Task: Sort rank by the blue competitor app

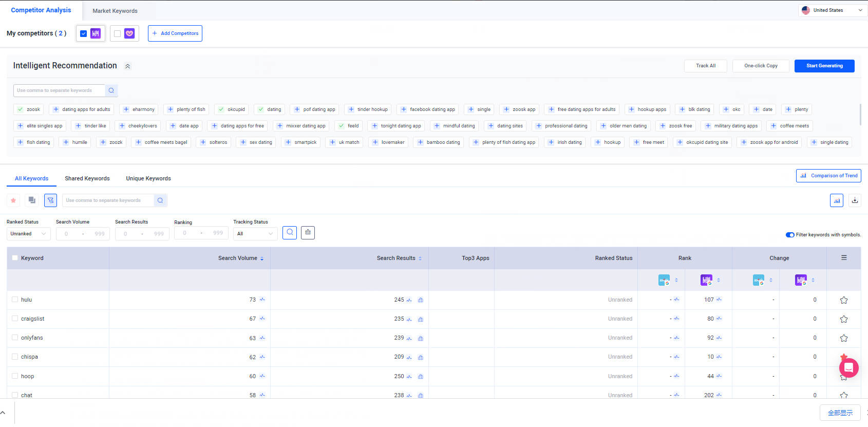Action: (676, 280)
